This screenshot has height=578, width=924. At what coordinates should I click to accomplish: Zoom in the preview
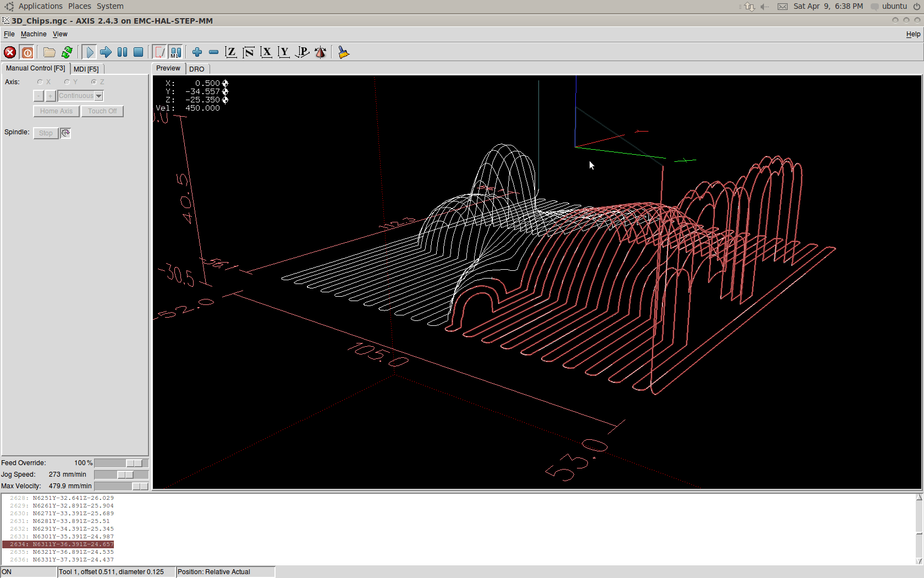[x=197, y=52]
